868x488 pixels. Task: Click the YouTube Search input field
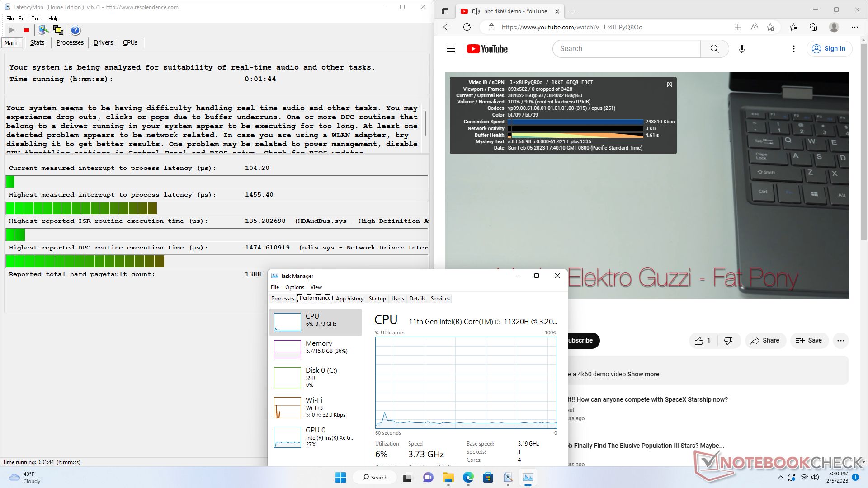pos(626,49)
